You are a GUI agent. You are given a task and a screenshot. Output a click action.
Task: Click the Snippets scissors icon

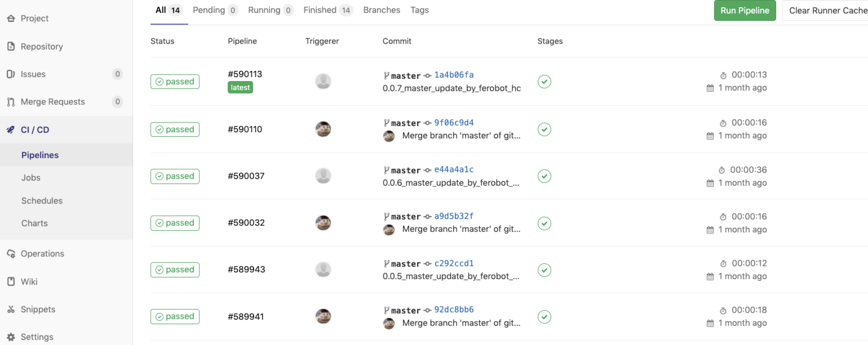coord(11,309)
